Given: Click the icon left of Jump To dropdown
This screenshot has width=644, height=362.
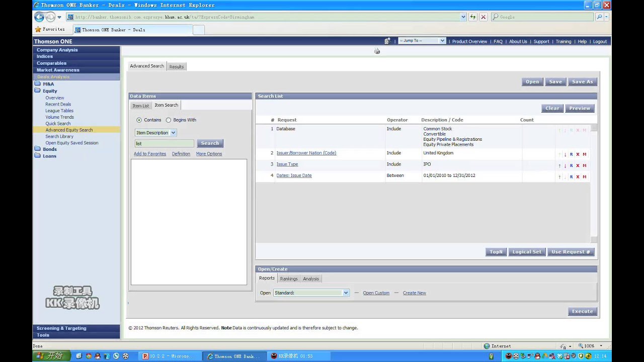Looking at the screenshot, I should click(387, 41).
